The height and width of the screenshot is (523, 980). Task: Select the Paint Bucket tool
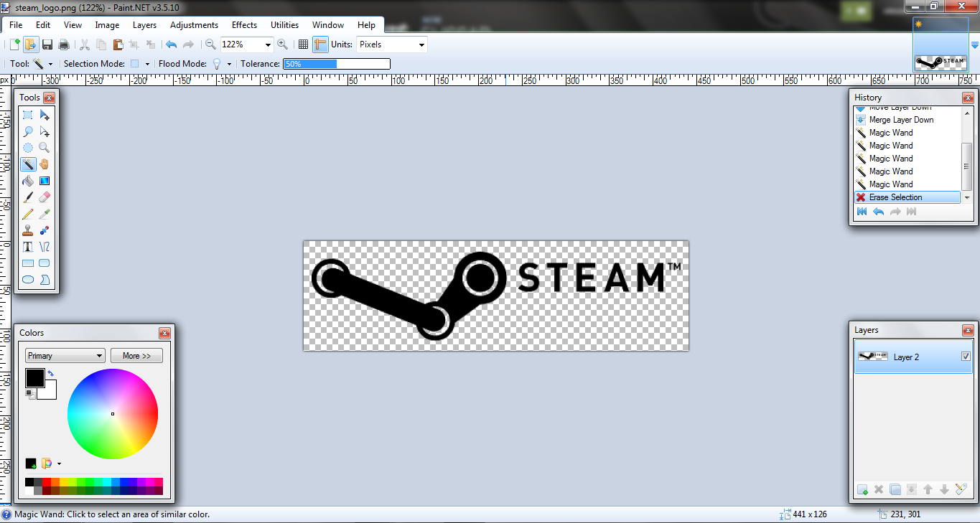(x=28, y=181)
